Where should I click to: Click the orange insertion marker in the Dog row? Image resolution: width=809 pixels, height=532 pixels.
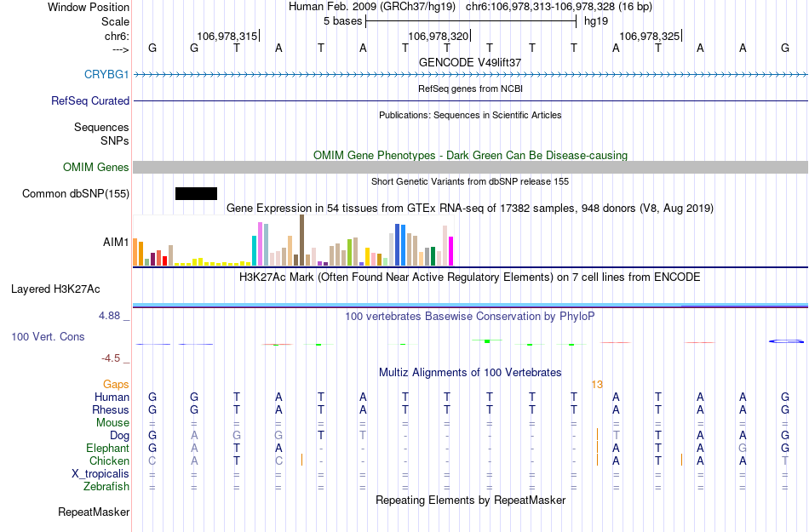[597, 435]
